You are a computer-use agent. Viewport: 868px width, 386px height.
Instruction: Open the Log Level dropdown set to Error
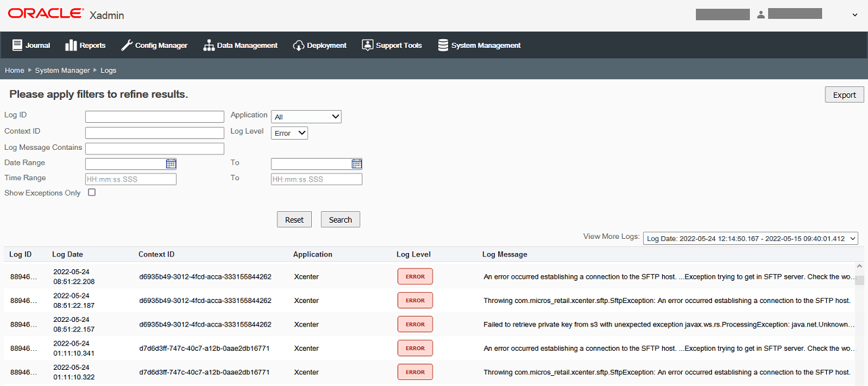[x=290, y=133]
